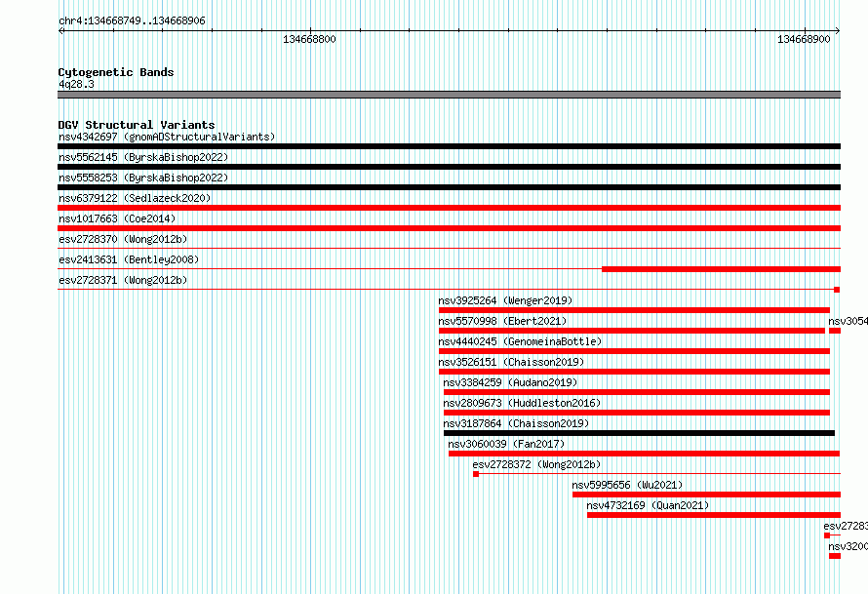Open variant nsv6379122 (Sedlazeck2020)
The height and width of the screenshot is (594, 868).
135,198
